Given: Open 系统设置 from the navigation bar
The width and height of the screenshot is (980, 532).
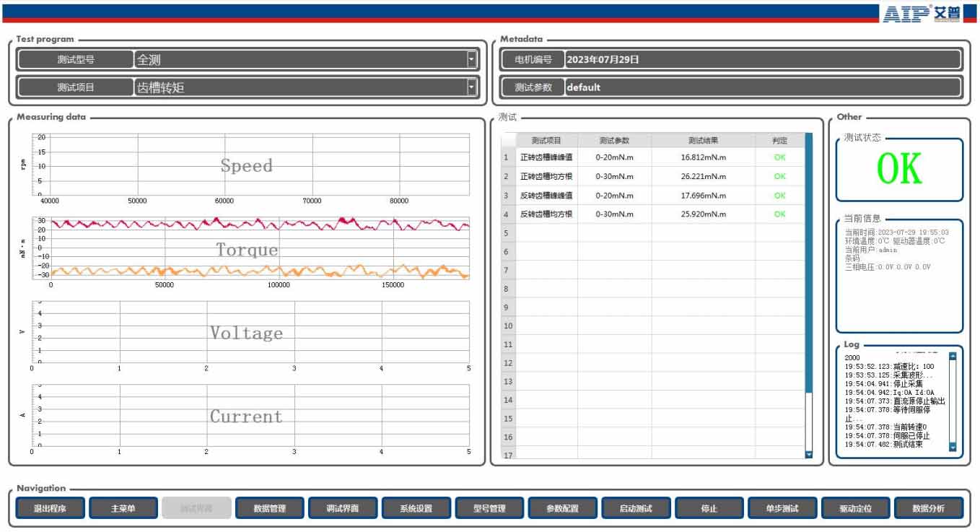Looking at the screenshot, I should click(416, 508).
